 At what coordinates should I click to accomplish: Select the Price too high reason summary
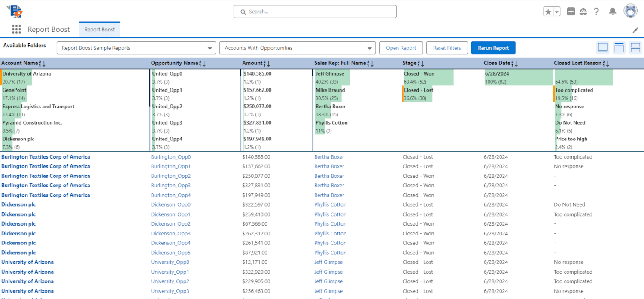coord(571,139)
